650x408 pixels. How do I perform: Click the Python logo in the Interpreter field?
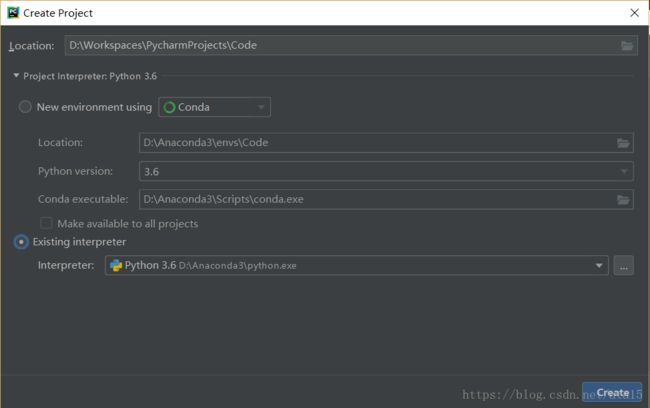tap(116, 265)
